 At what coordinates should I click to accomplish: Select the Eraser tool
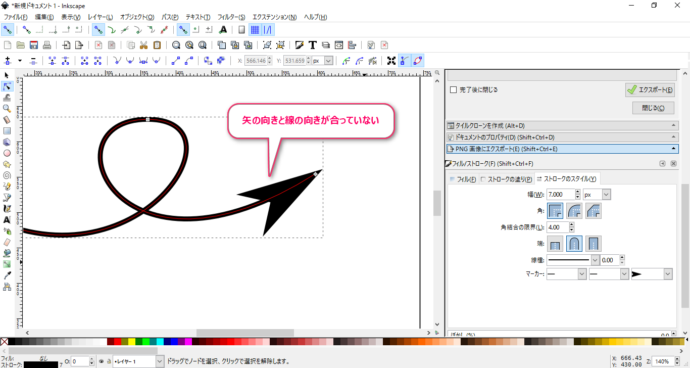pyautogui.click(x=7, y=242)
